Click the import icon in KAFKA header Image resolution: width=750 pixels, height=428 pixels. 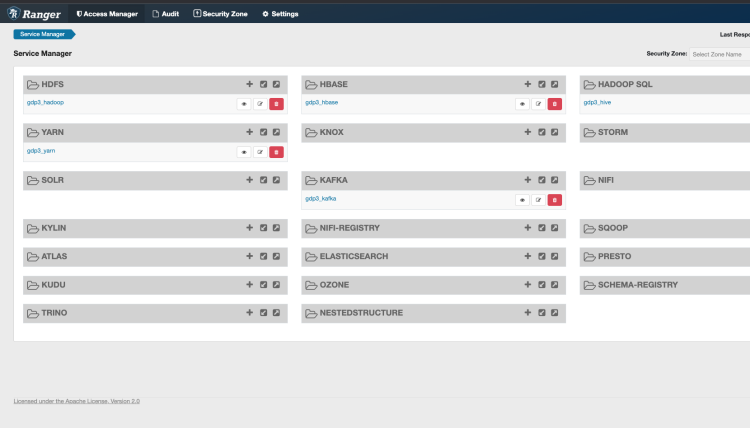(x=541, y=180)
